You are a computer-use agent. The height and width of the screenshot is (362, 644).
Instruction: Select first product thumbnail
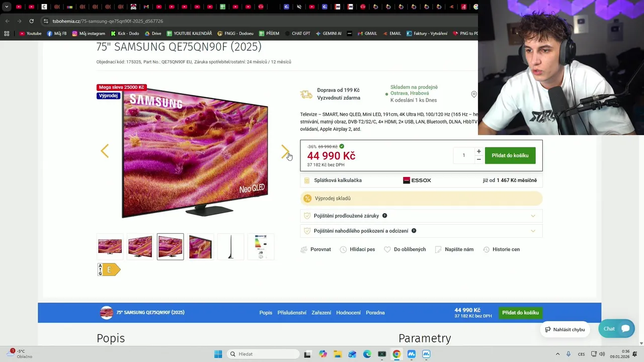click(x=110, y=246)
